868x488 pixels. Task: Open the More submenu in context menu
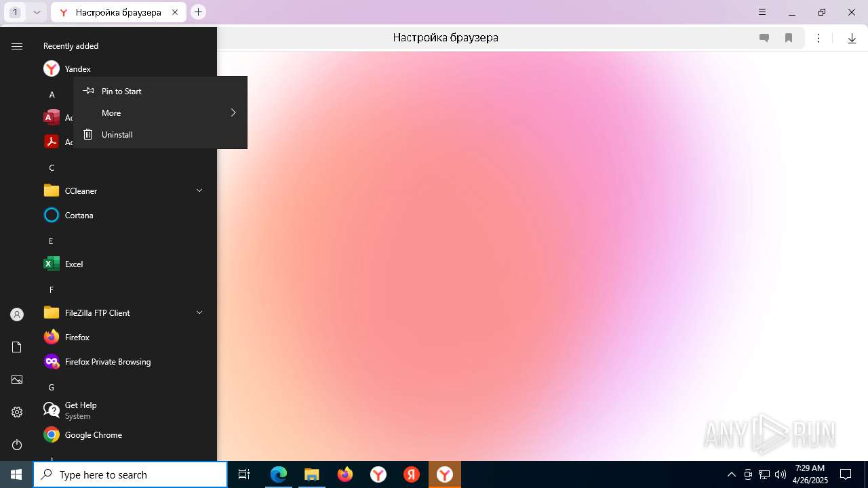click(160, 113)
